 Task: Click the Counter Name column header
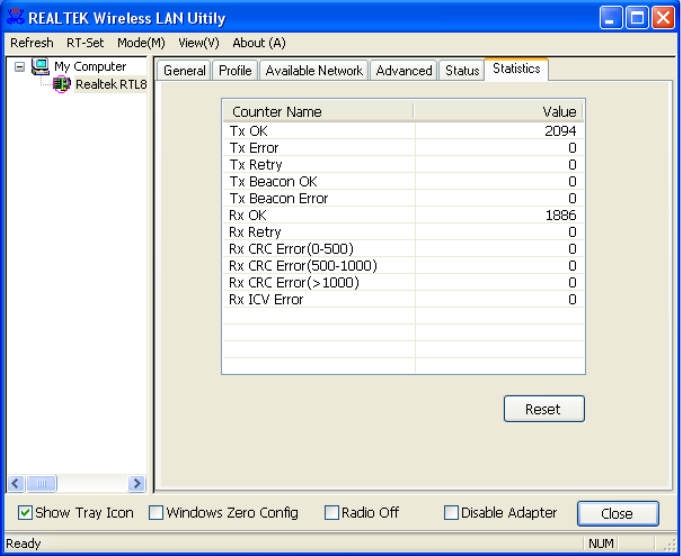[318, 112]
